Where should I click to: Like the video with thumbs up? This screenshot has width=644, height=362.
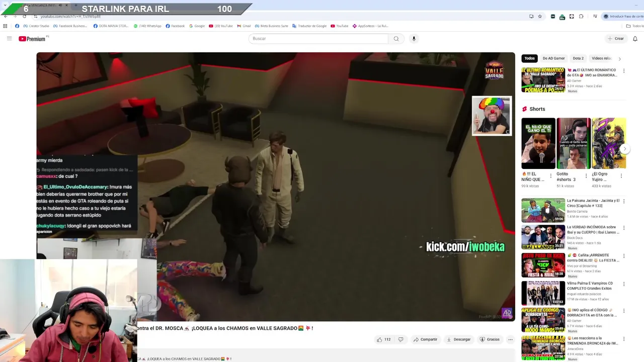[383, 339]
